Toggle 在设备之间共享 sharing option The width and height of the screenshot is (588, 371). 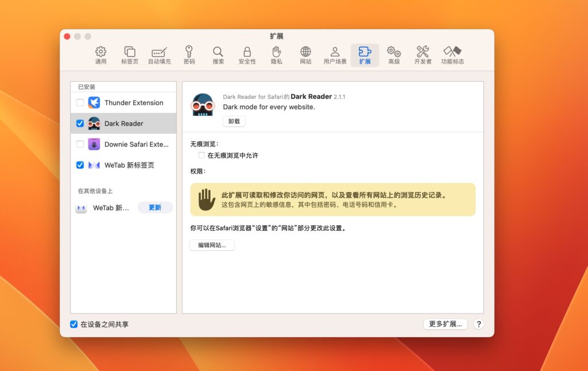click(x=73, y=324)
